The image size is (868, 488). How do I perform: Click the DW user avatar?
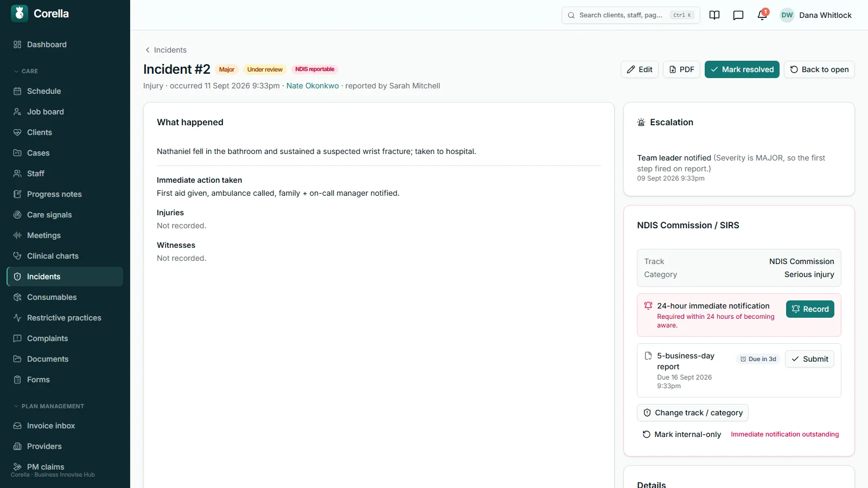tap(787, 15)
